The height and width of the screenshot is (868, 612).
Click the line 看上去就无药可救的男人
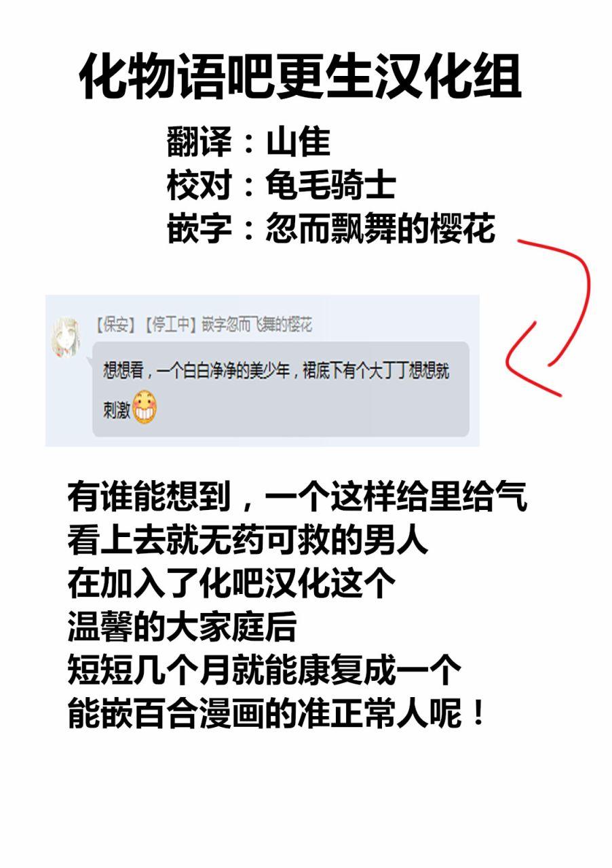[x=248, y=540]
